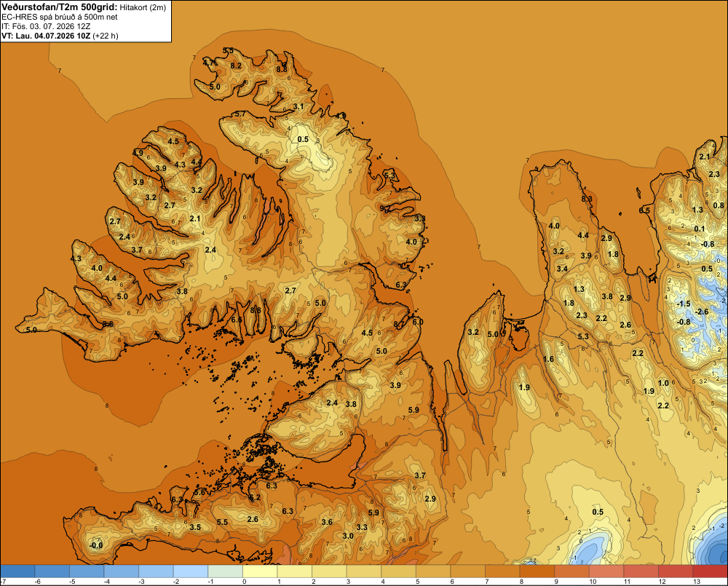728x586 pixels.
Task: Select the 6.5 temperature label
Action: (x=644, y=210)
